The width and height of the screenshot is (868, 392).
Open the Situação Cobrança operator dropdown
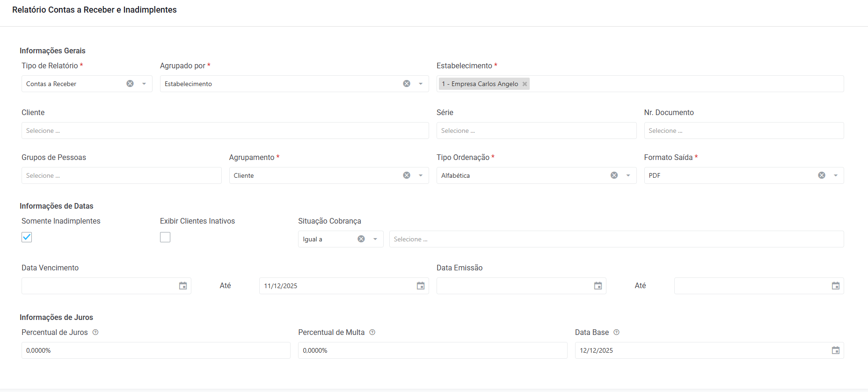click(x=375, y=239)
